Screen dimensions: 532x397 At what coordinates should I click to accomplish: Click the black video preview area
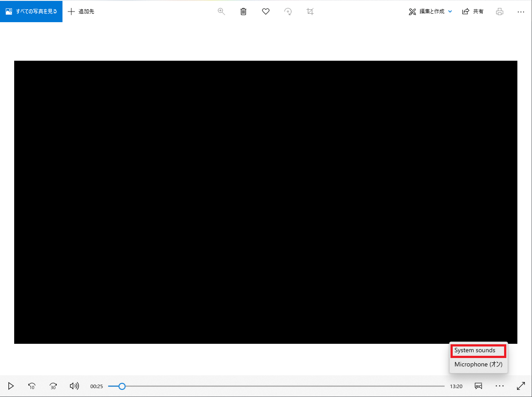[266, 202]
